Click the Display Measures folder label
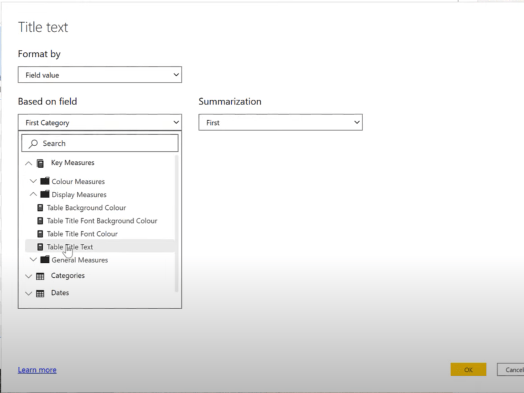Image resolution: width=524 pixels, height=393 pixels. 79,194
